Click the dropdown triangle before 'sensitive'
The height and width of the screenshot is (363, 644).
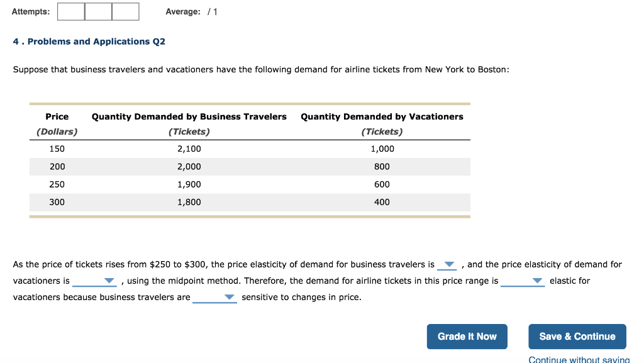point(230,297)
